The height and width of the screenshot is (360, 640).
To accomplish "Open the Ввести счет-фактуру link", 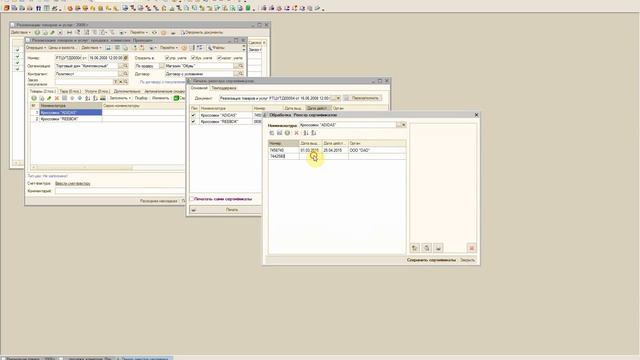I will coord(73,184).
